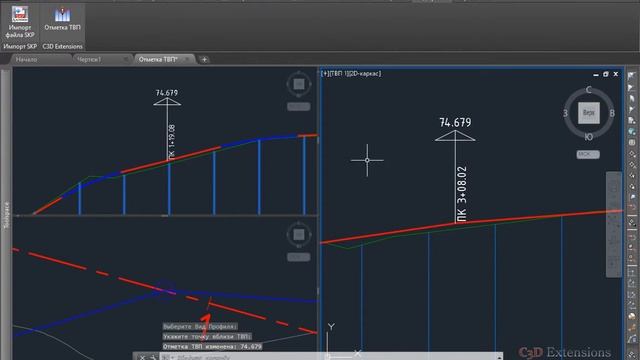Restore the ТВП 1 viewport size

coord(606,74)
